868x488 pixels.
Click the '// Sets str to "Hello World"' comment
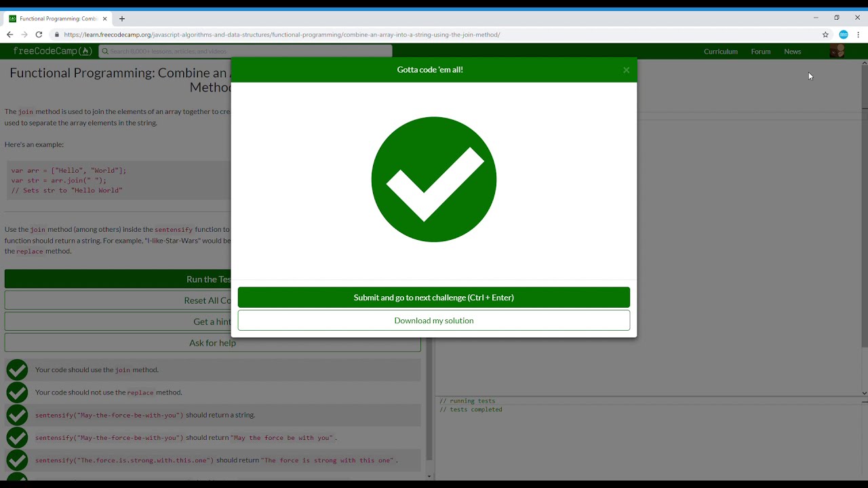pos(66,190)
